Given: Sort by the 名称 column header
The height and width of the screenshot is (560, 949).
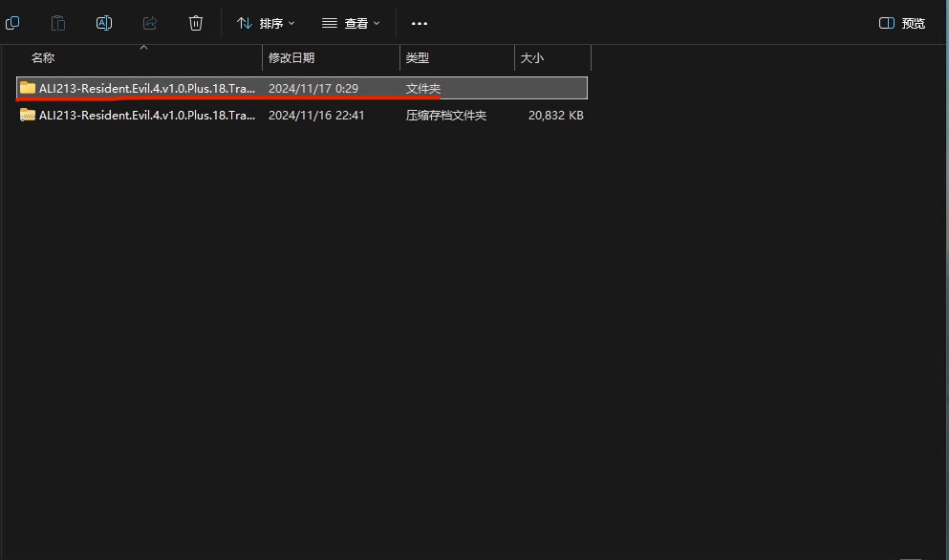Looking at the screenshot, I should click(x=42, y=57).
